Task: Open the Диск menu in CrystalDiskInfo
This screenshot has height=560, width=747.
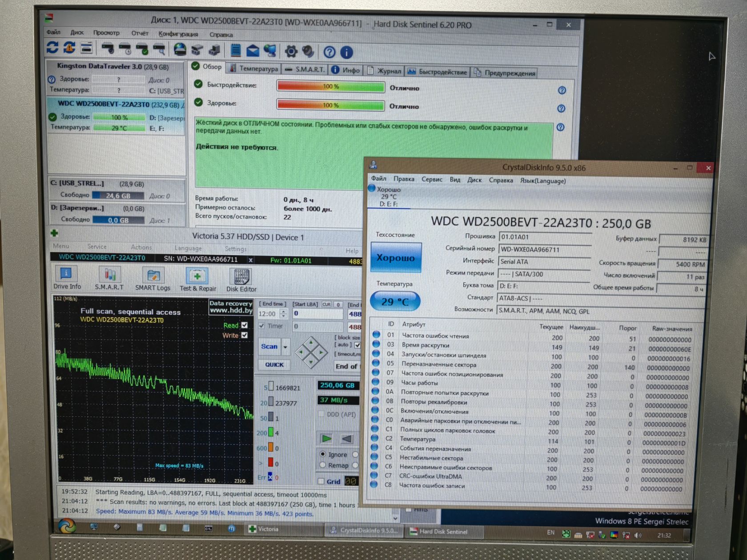Action: [x=474, y=180]
